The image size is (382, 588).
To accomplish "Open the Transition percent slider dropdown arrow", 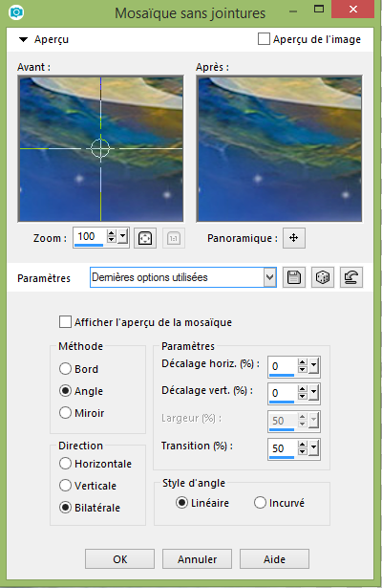I will pyautogui.click(x=314, y=447).
